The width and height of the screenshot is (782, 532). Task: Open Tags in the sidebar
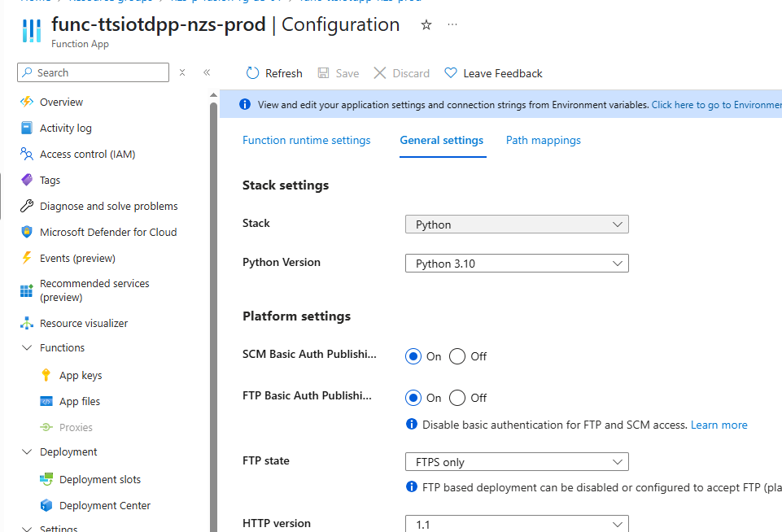click(x=50, y=180)
